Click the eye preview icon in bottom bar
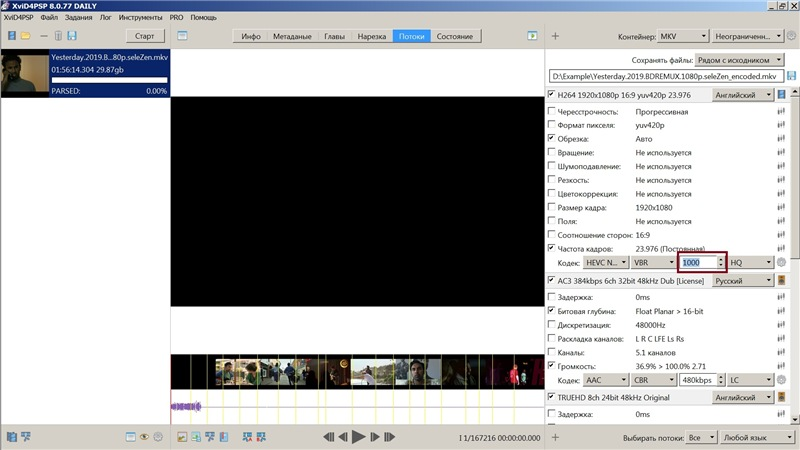 tap(144, 437)
